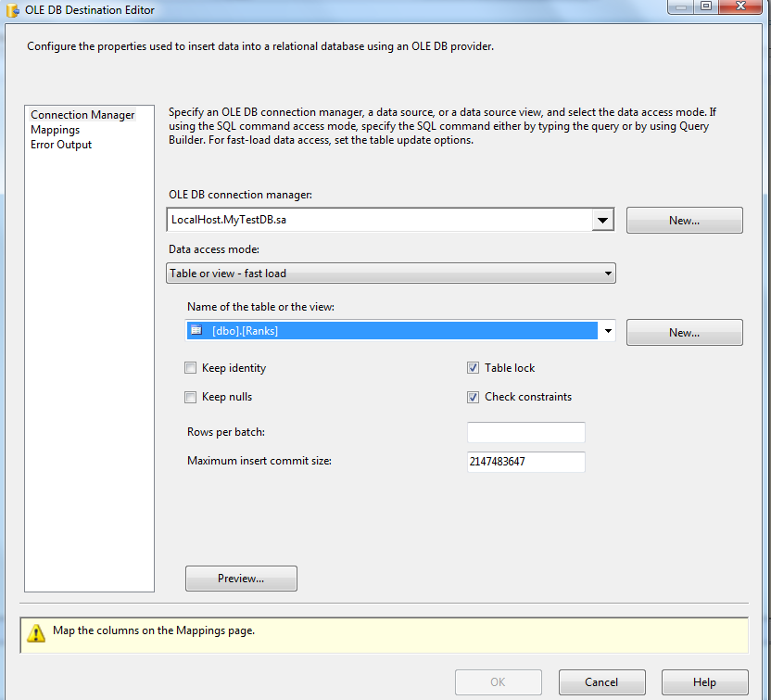Click New next to connection manager
This screenshot has width=771, height=700.
click(685, 220)
